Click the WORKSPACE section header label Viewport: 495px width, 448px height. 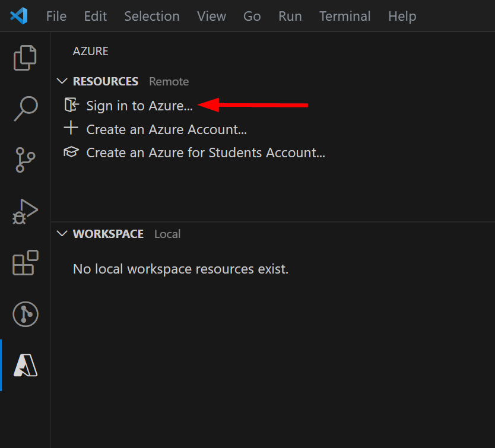coord(108,234)
